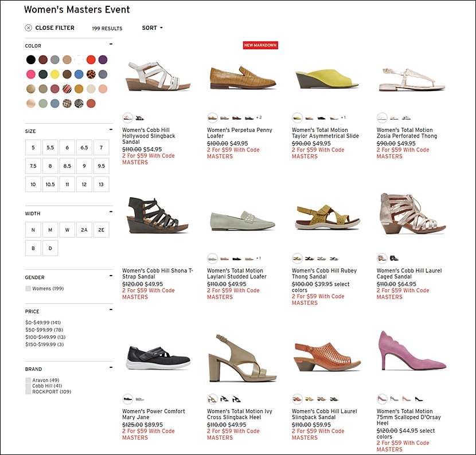
Task: Collapse the Width filter section
Action: pos(111,211)
